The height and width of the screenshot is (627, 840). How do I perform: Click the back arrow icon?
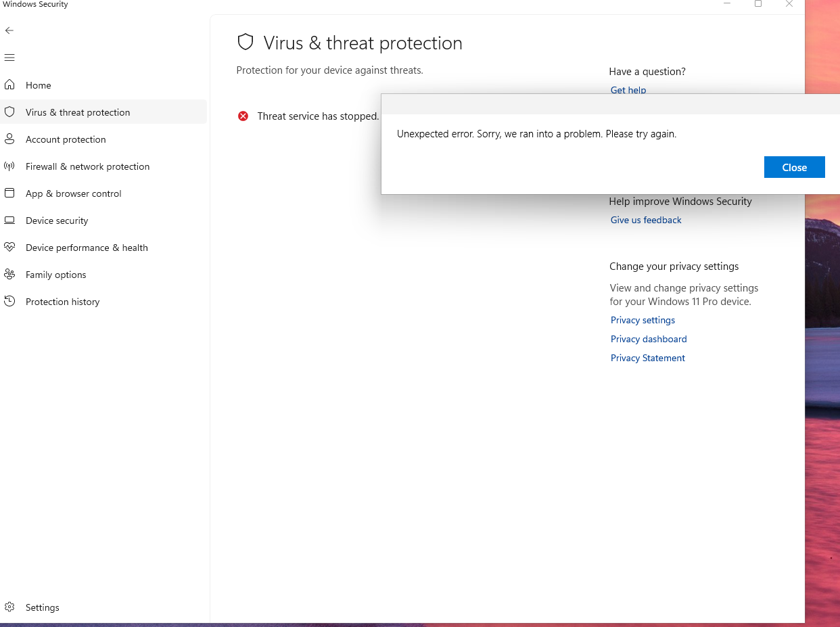(x=9, y=30)
